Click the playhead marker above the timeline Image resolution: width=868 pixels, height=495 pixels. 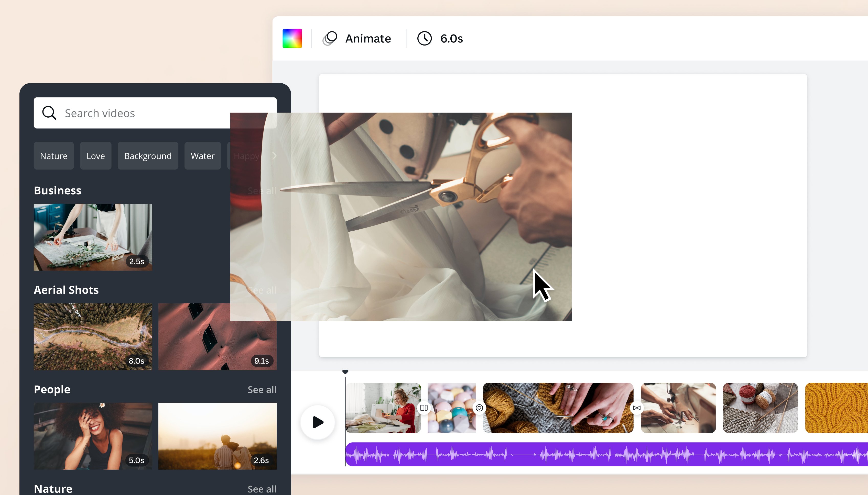[x=346, y=372]
